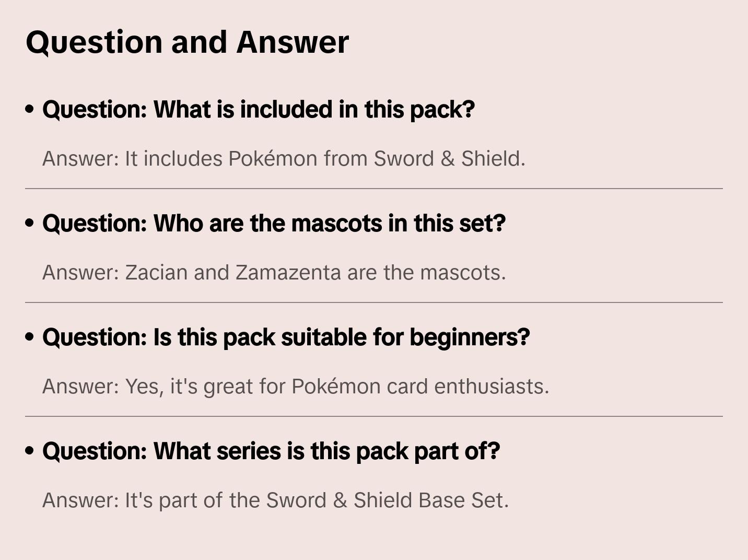The height and width of the screenshot is (560, 748).
Task: Click the bullet before the beginners question
Action: point(29,337)
